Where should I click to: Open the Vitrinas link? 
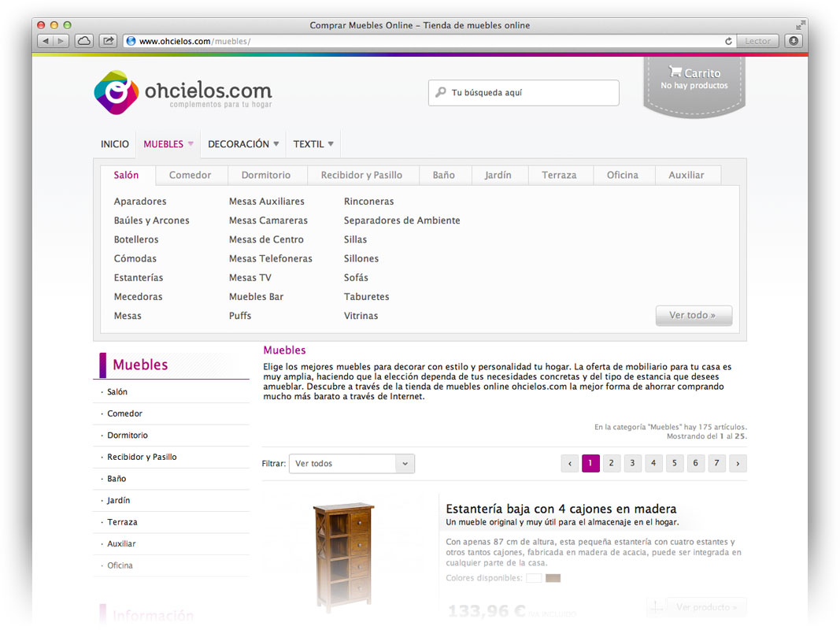pyautogui.click(x=361, y=316)
